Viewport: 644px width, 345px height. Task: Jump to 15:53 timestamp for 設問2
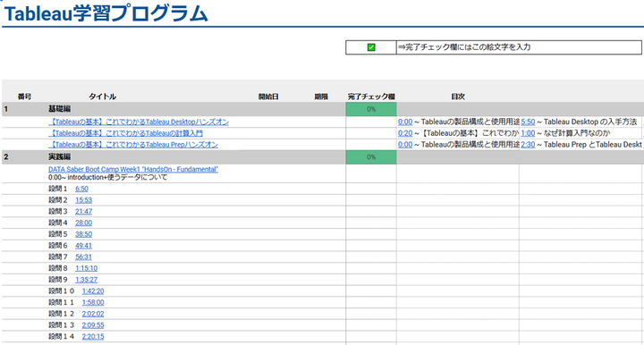point(83,200)
